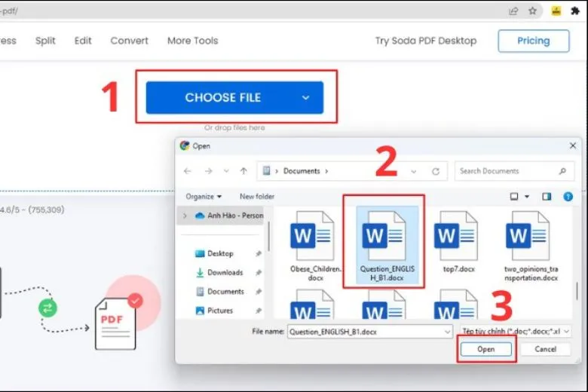Open the More Tools menu
The height and width of the screenshot is (392, 588).
[192, 41]
